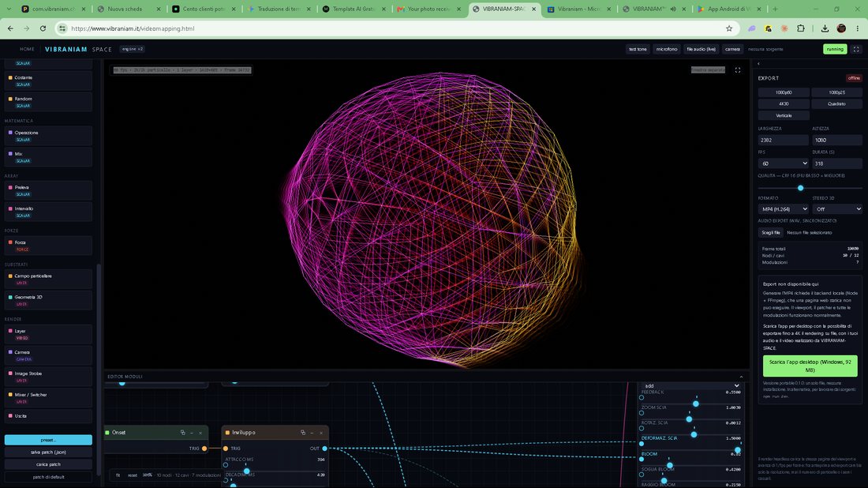Image resolution: width=868 pixels, height=488 pixels.
Task: Open the Chrome profile avatar
Action: pos(841,28)
